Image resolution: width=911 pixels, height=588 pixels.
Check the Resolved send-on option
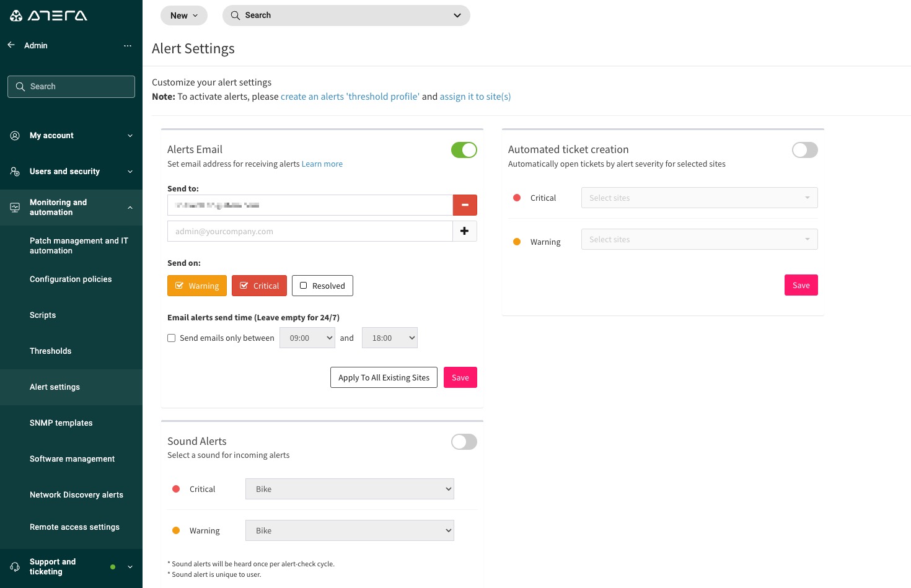pyautogui.click(x=322, y=286)
